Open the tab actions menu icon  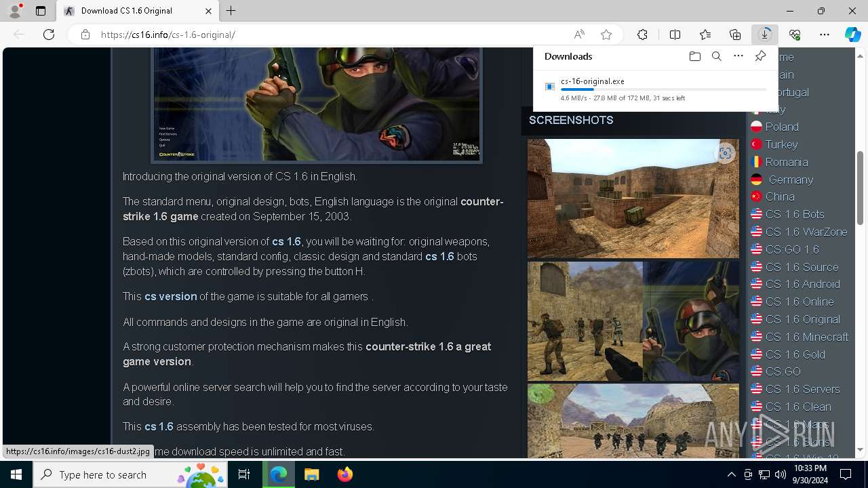tap(41, 11)
